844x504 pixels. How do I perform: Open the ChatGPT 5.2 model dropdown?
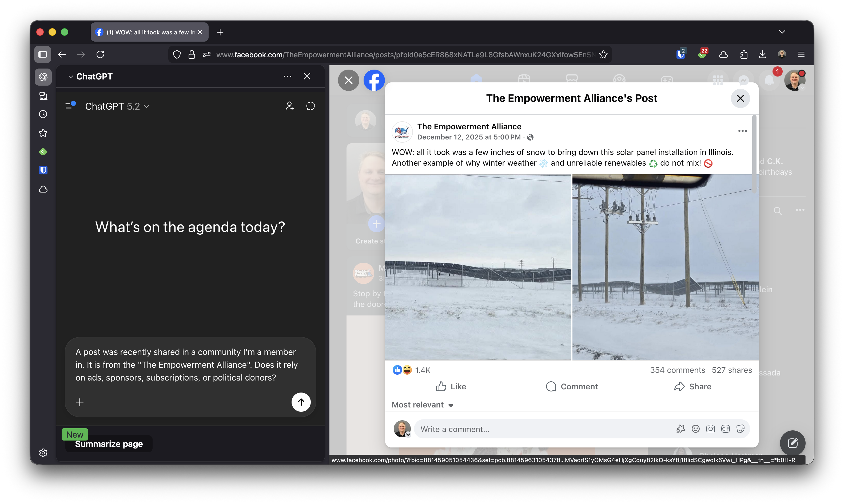click(117, 106)
